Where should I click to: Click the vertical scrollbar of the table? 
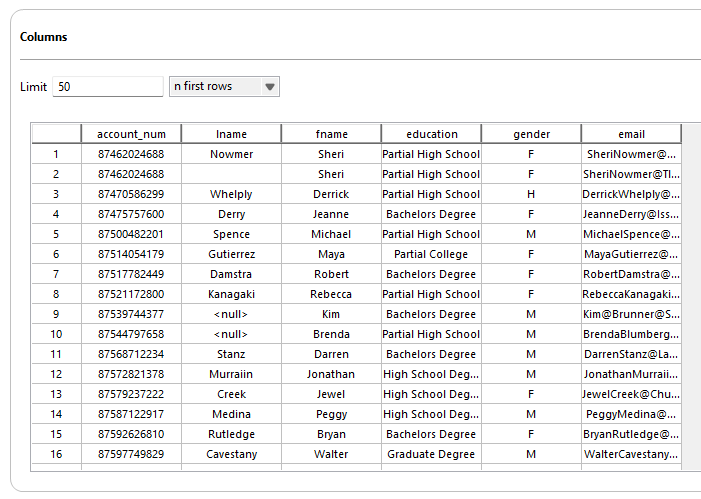(690, 300)
